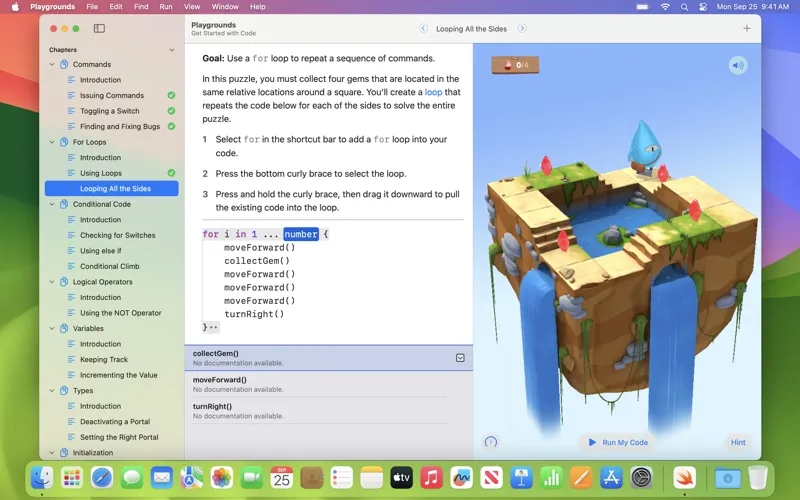Expand the collectGem() documentation checkbox arrow
The width and height of the screenshot is (800, 500).
(x=460, y=358)
